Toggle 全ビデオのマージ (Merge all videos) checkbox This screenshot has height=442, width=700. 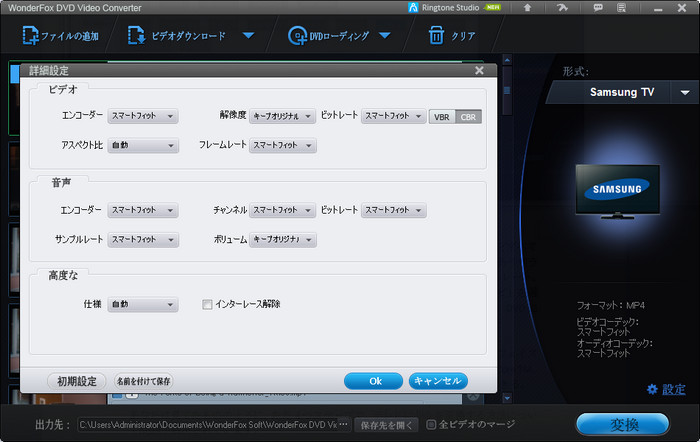click(431, 425)
